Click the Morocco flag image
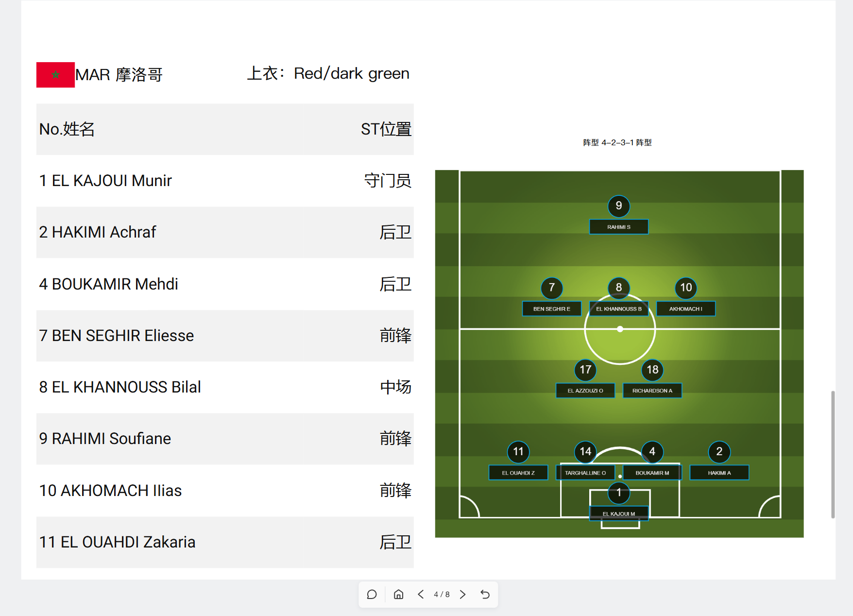The height and width of the screenshot is (616, 853). pos(55,75)
